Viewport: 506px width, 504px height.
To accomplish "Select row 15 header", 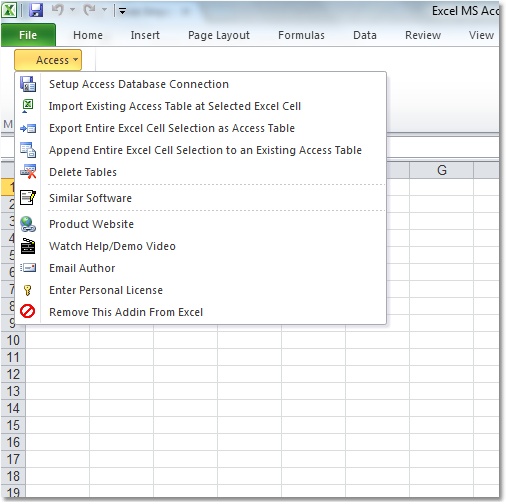I will click(13, 425).
